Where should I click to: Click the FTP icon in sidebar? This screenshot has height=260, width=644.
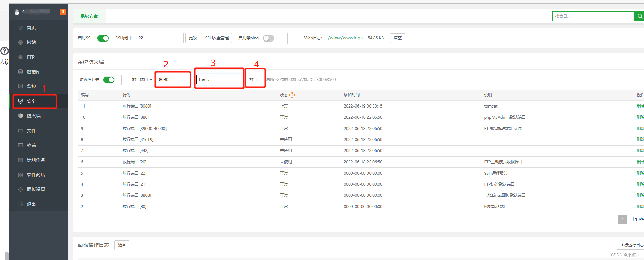[x=21, y=57]
